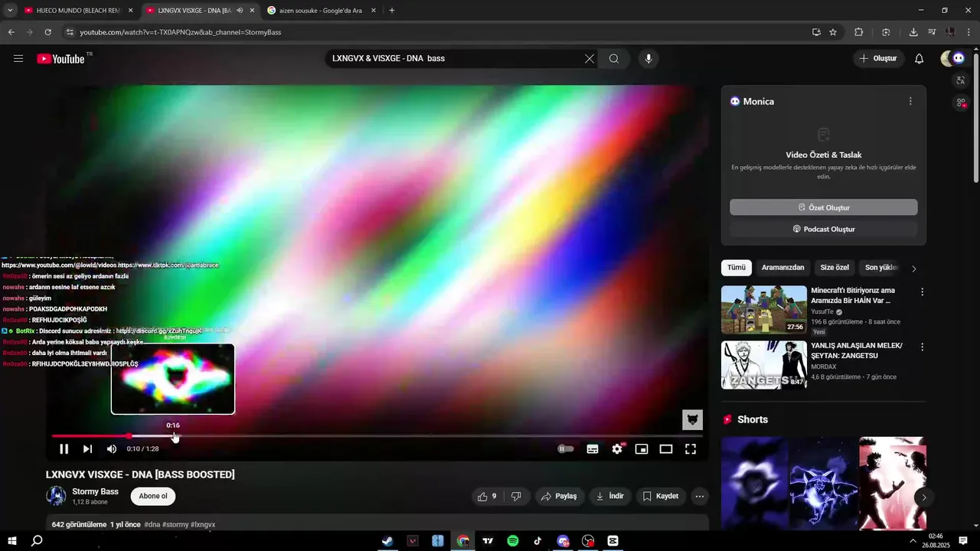Select the Tümü filter chip

coord(736,268)
